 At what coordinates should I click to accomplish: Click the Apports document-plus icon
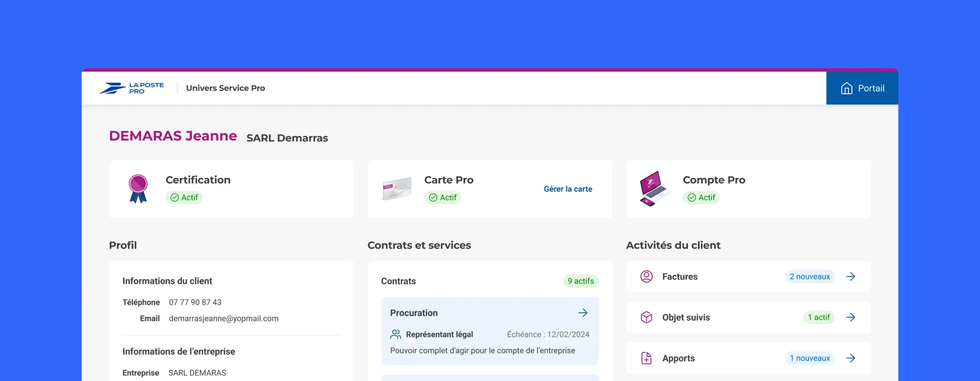647,358
